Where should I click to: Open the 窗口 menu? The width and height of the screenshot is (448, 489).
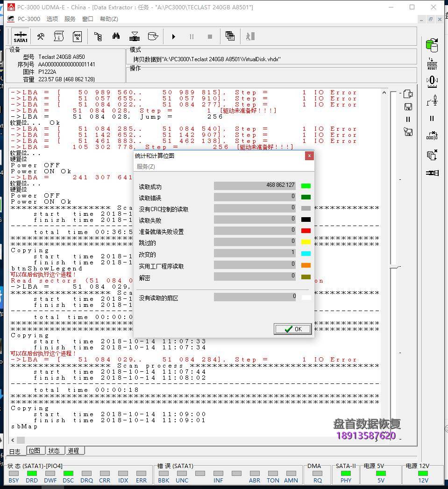87,19
